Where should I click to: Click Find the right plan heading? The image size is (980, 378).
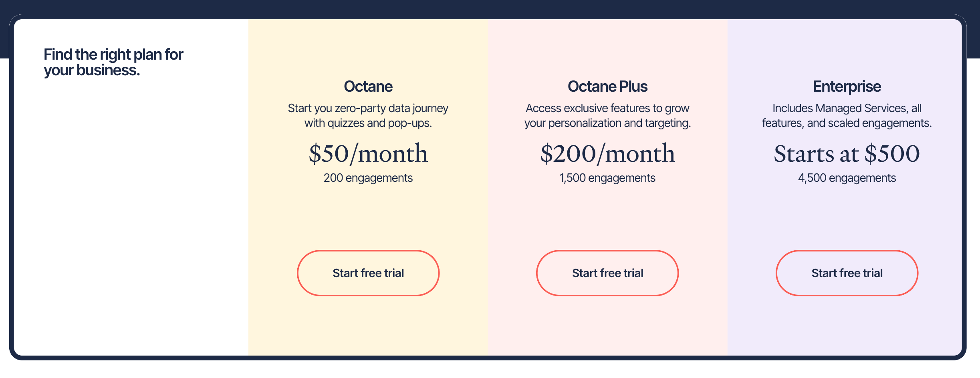click(x=113, y=62)
